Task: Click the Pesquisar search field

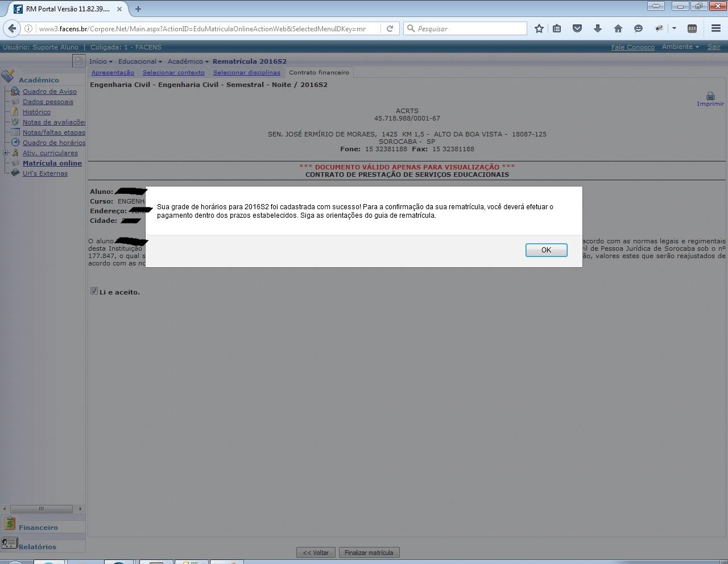Action: tap(465, 28)
